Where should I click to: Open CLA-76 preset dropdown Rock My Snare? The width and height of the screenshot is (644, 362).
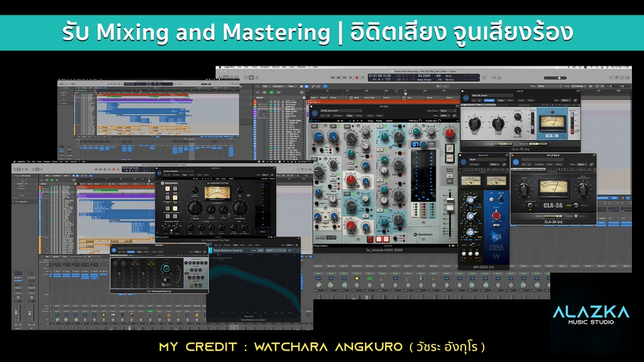(492, 95)
